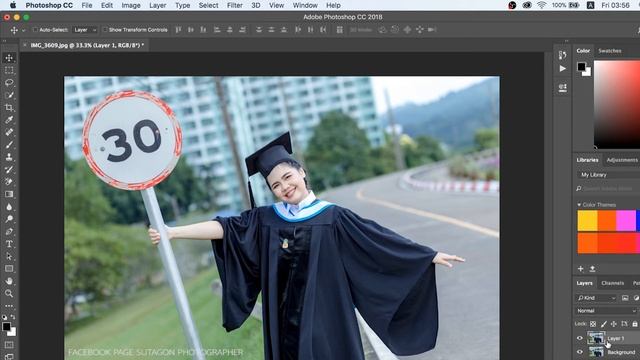Open the Move tool preset picker arrow
This screenshot has height=360, width=640.
[23, 30]
